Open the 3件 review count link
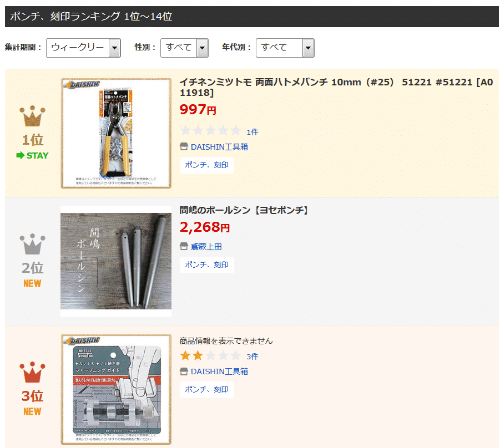 tap(252, 357)
